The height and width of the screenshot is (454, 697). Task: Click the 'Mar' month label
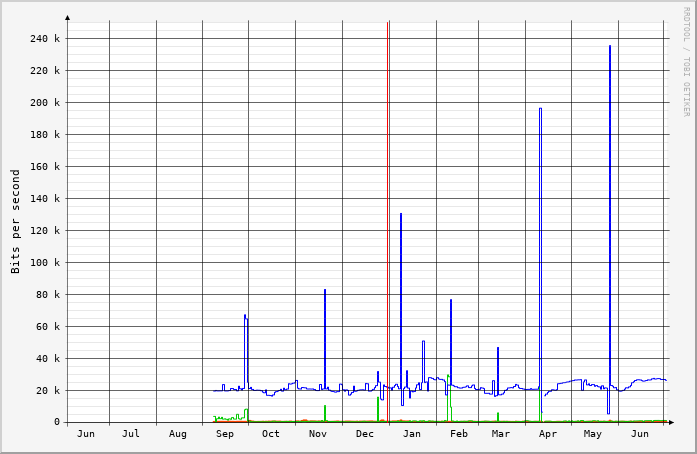[x=501, y=434]
